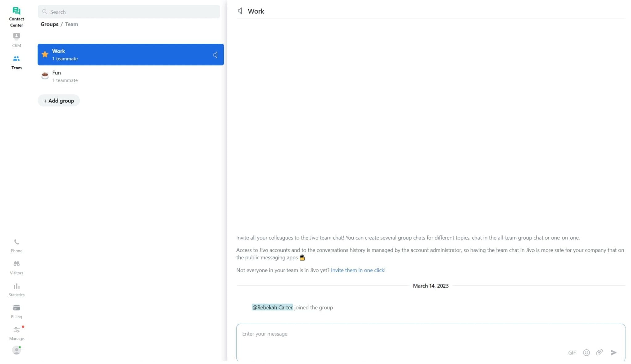Open the Statistics panel
631x364 pixels.
(16, 289)
